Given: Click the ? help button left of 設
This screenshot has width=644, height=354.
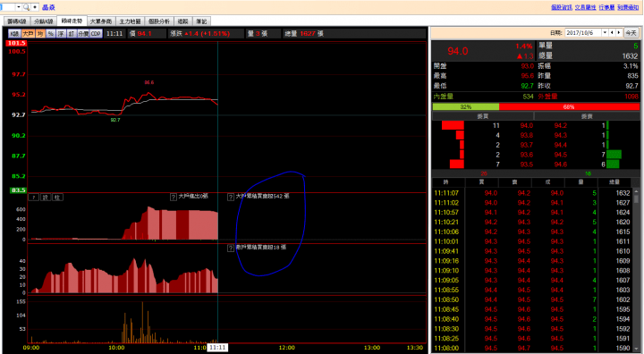Looking at the screenshot, I should [34, 198].
